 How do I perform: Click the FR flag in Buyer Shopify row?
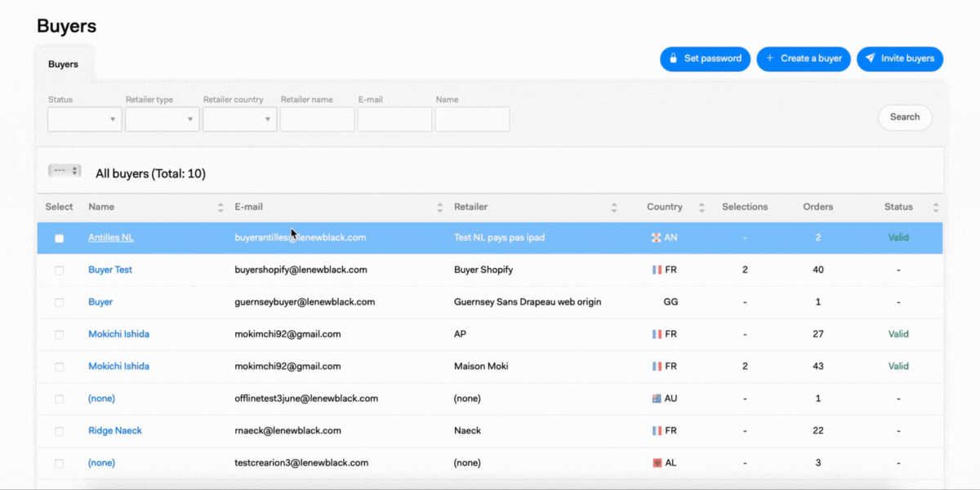pos(656,269)
